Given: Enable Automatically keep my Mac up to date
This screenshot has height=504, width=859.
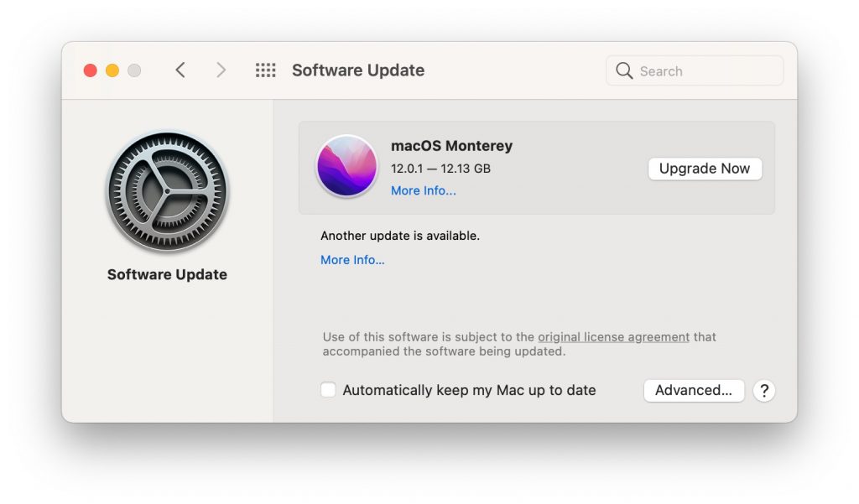Looking at the screenshot, I should click(x=328, y=390).
